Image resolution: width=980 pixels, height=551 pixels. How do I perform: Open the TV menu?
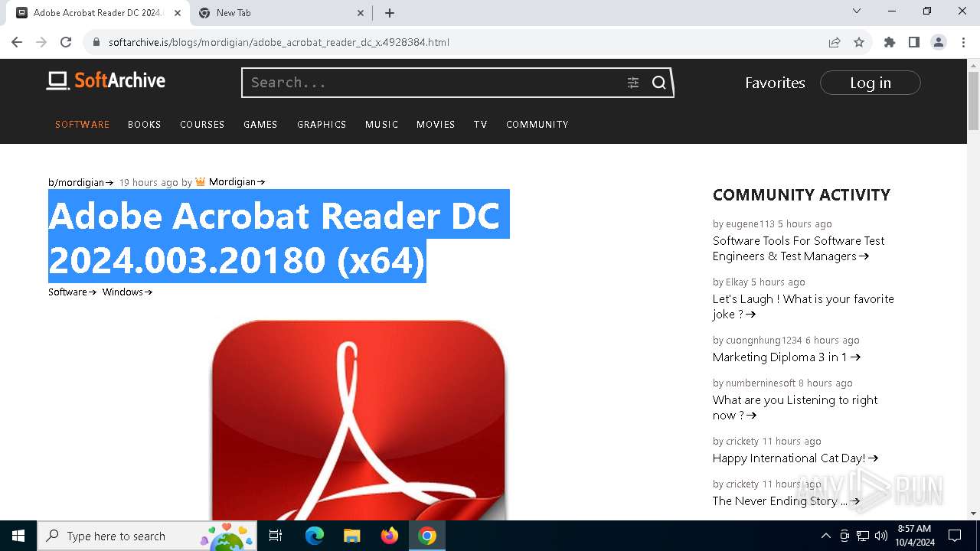[480, 124]
